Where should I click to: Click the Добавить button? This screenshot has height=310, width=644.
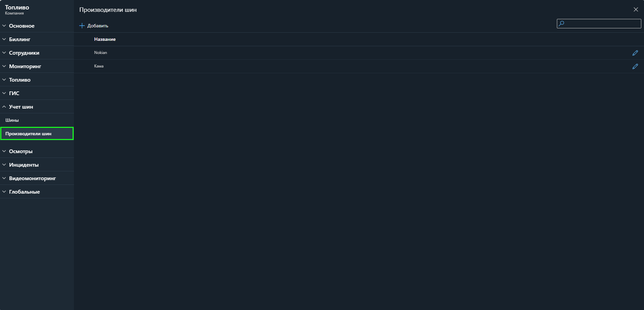click(98, 25)
